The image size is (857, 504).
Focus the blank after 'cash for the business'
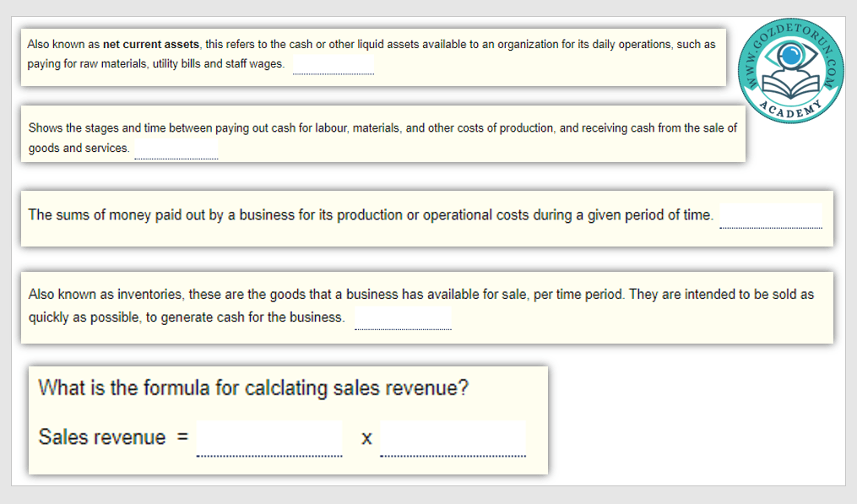pyautogui.click(x=403, y=318)
